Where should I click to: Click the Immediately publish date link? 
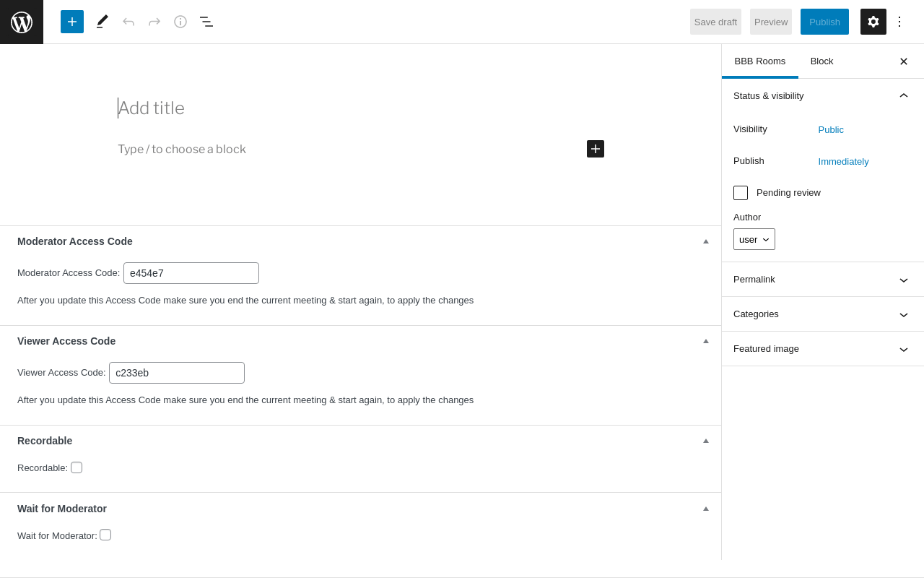pyautogui.click(x=843, y=161)
